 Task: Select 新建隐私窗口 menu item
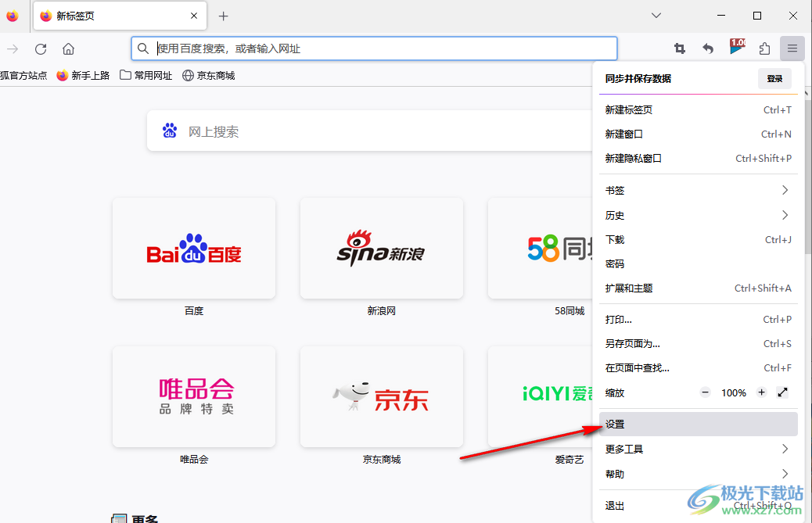[698, 158]
